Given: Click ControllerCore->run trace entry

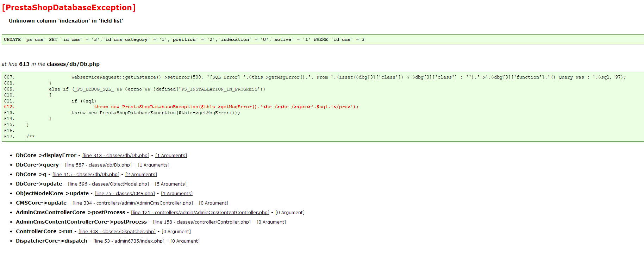Looking at the screenshot, I should (x=44, y=231).
